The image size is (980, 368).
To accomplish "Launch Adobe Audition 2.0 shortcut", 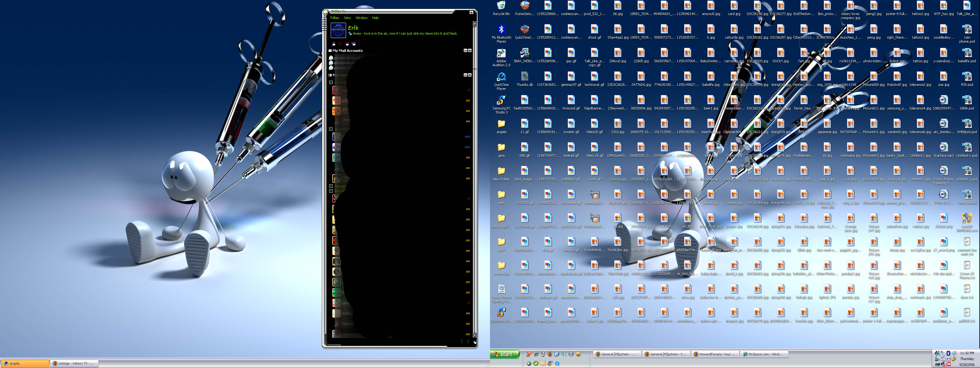I will (501, 58).
